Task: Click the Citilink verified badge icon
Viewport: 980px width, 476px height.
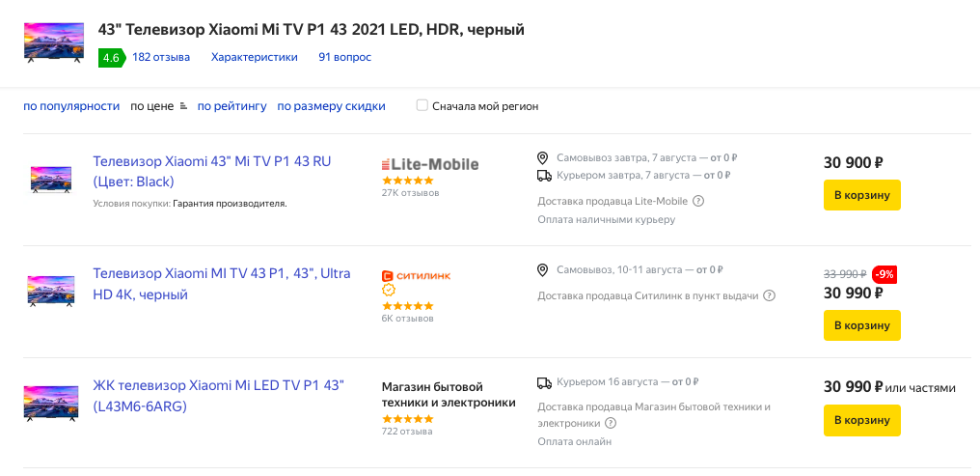Action: pyautogui.click(x=389, y=290)
